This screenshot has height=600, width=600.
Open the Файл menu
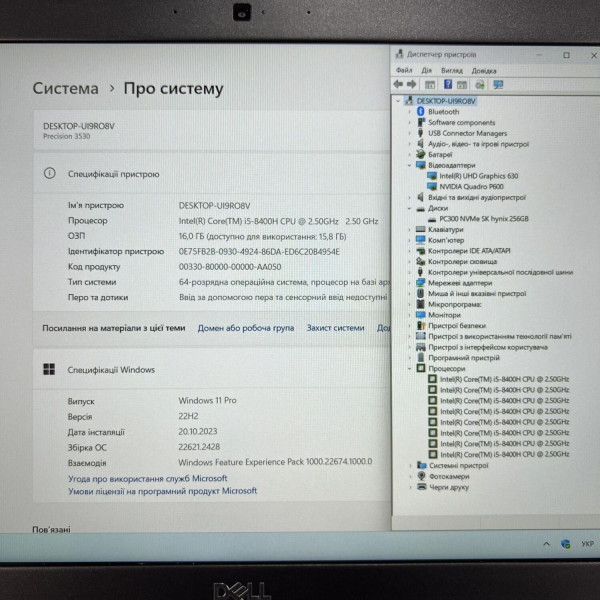point(404,70)
